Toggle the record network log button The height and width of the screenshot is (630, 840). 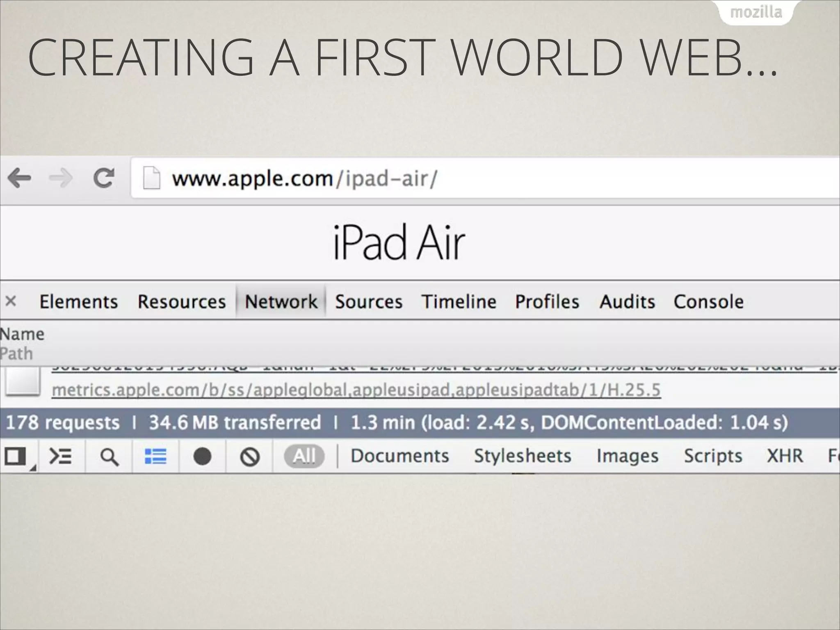202,456
